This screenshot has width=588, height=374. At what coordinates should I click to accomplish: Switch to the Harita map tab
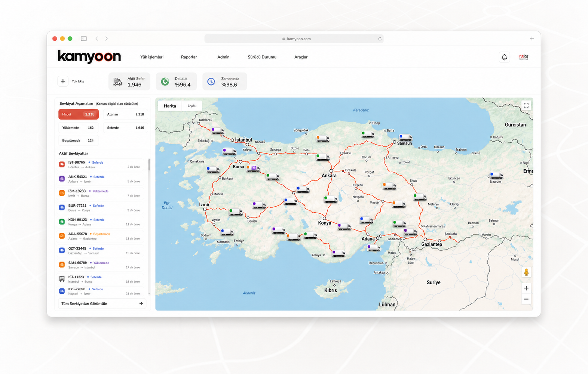pyautogui.click(x=170, y=106)
